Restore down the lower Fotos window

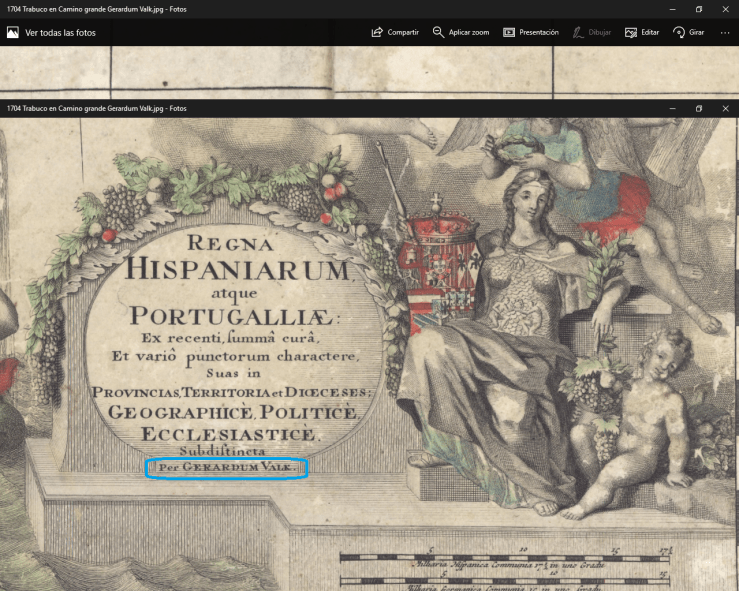pos(698,108)
